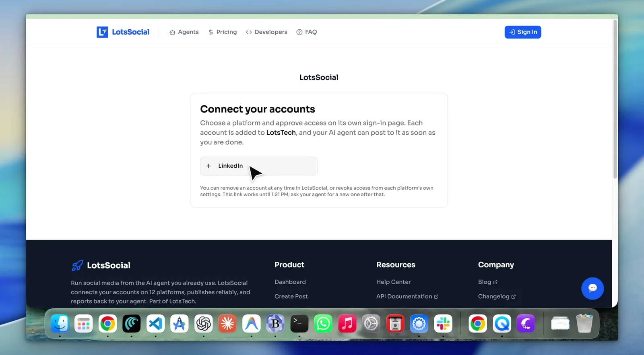
Task: Visit the Help Center link
Action: (394, 282)
